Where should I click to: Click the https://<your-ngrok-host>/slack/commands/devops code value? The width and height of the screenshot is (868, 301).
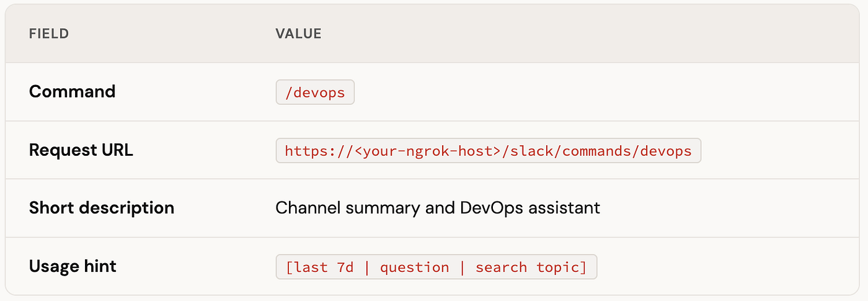click(x=489, y=151)
